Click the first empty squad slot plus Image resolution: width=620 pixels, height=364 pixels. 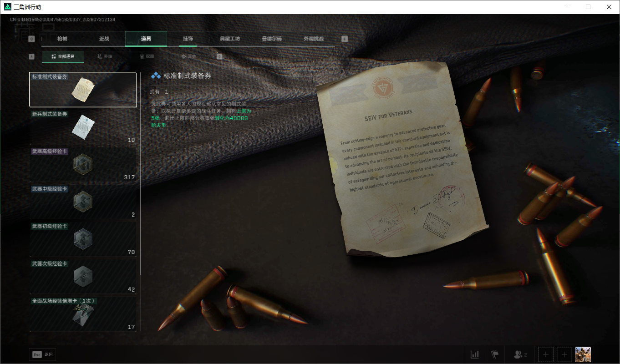point(546,354)
